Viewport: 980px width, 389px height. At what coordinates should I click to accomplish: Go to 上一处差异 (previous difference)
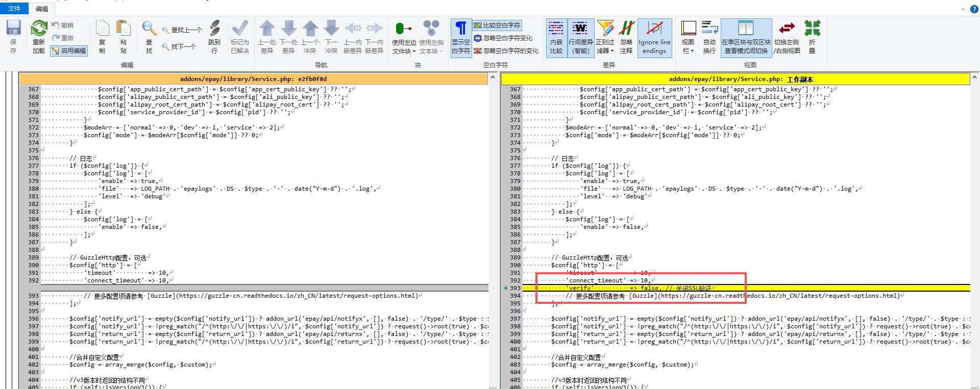[267, 29]
